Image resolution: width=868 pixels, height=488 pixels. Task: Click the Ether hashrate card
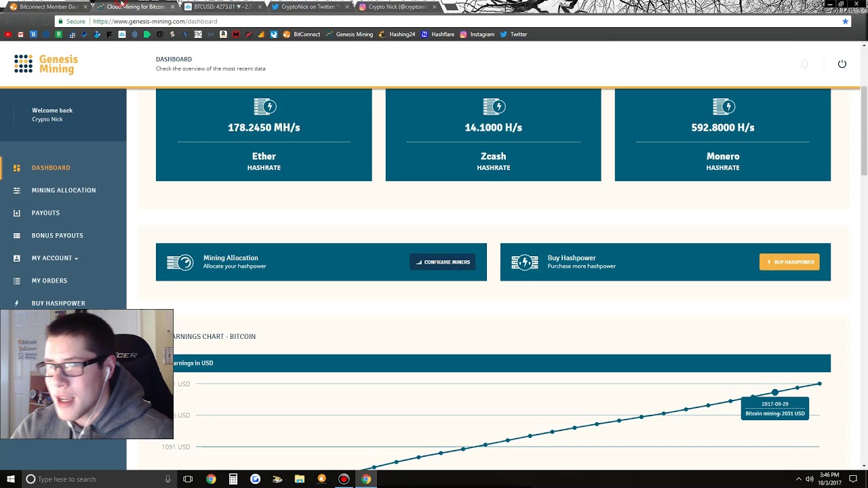point(264,135)
